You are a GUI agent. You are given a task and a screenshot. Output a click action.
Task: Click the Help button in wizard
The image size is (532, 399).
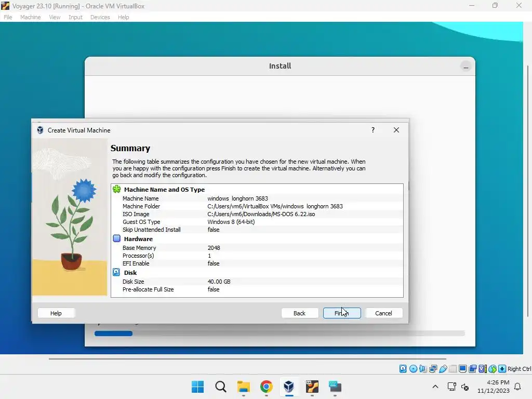(56, 313)
